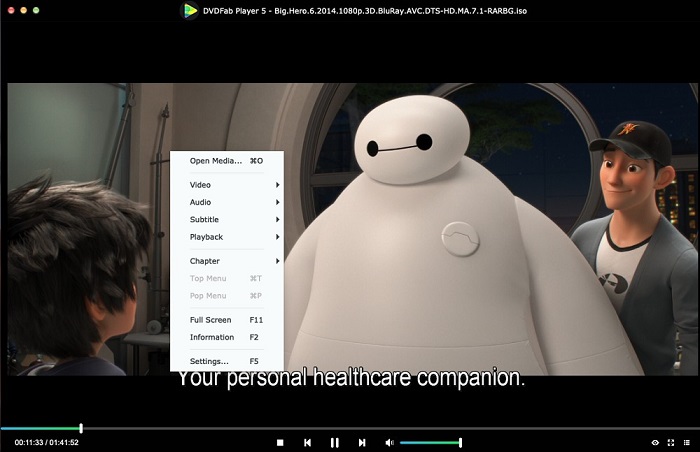Click the DVDFab Player logo in title bar
Image resolution: width=700 pixels, height=452 pixels.
[x=190, y=11]
